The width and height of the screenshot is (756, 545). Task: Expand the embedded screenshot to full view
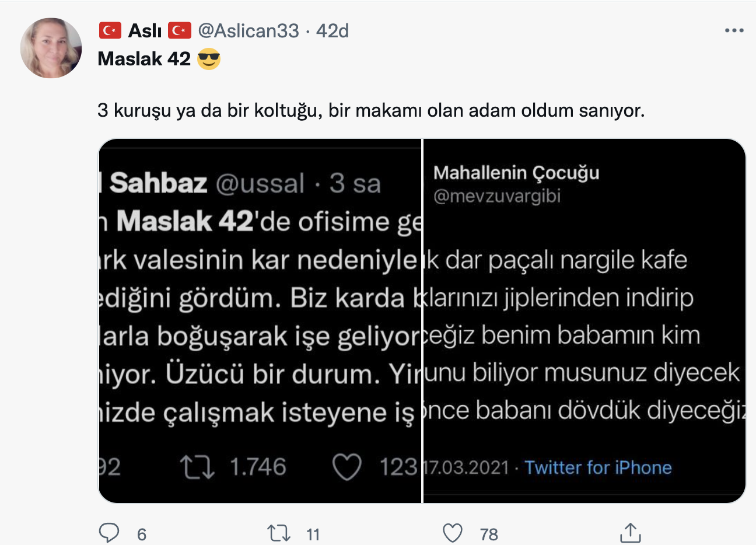tap(423, 318)
